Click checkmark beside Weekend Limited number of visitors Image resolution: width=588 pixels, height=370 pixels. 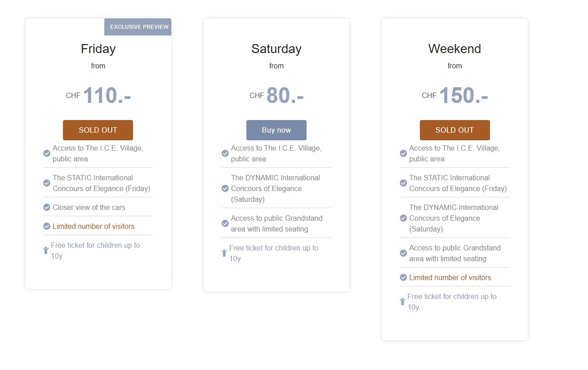(403, 277)
